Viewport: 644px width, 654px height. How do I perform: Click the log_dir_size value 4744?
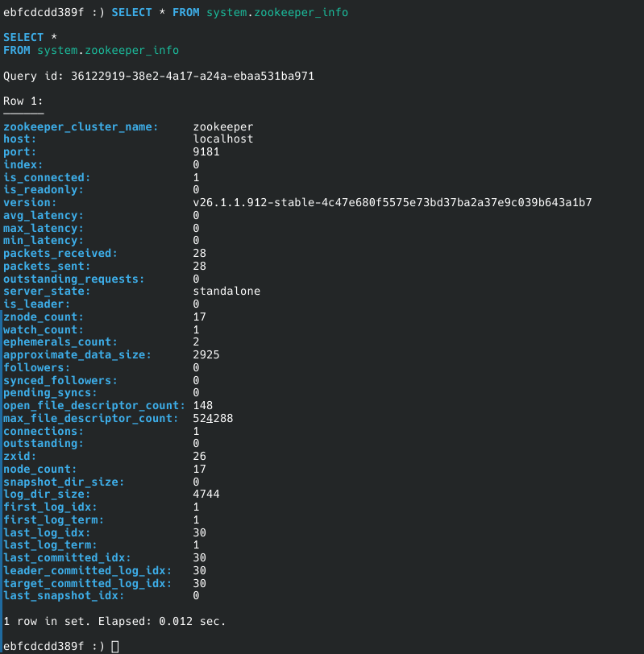(206, 494)
